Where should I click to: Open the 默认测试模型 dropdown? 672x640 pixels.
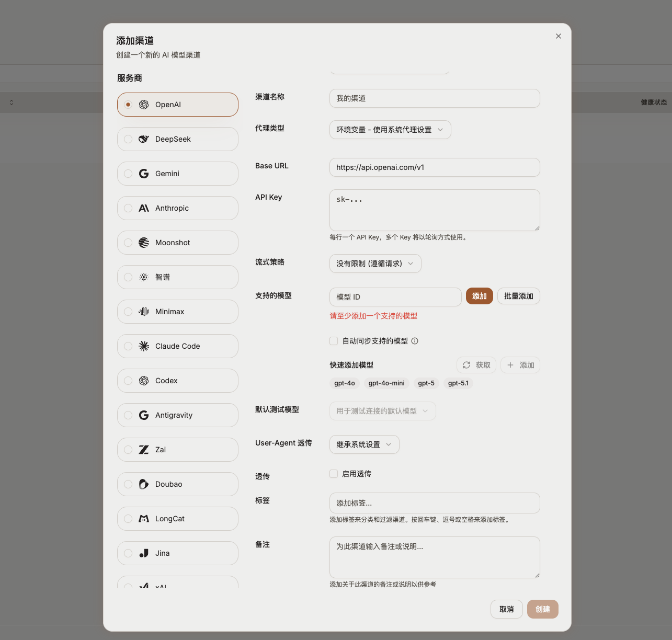[383, 411]
